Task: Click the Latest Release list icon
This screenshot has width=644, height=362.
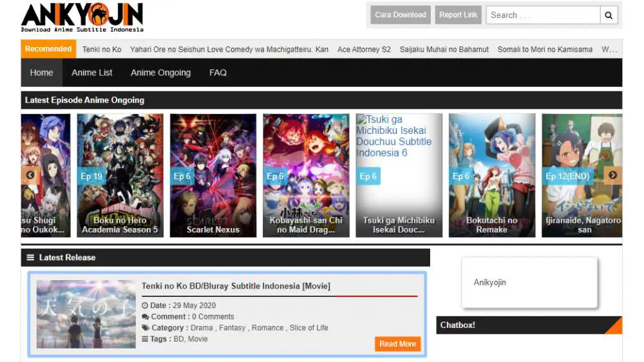Action: pos(30,258)
